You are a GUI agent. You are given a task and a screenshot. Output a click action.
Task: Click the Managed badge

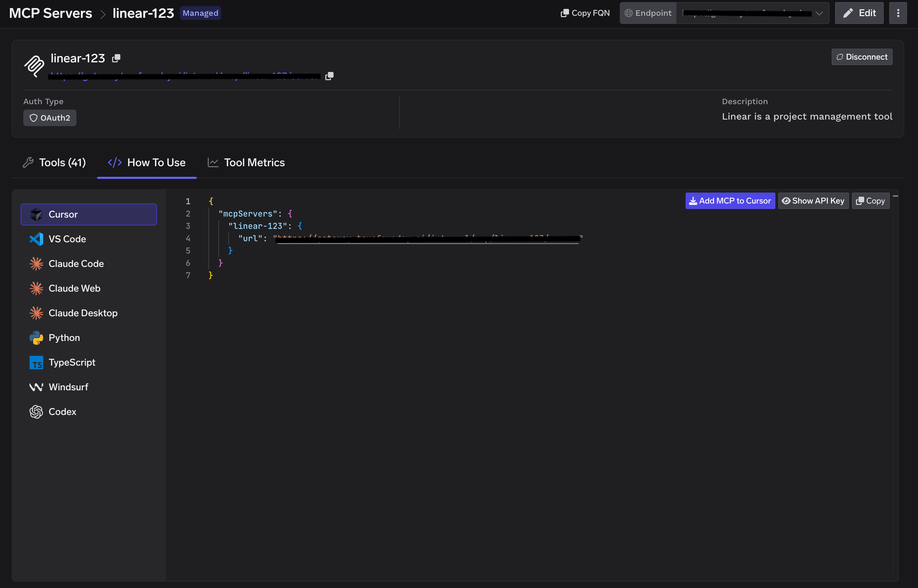pos(201,13)
